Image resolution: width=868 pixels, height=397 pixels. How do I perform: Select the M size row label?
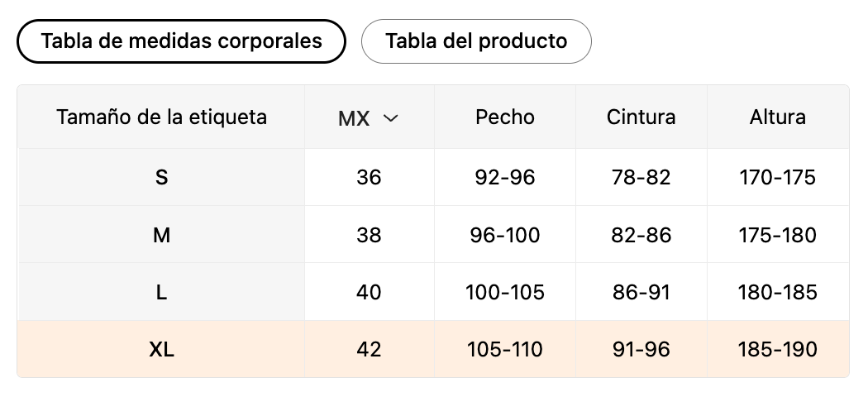pyautogui.click(x=162, y=235)
